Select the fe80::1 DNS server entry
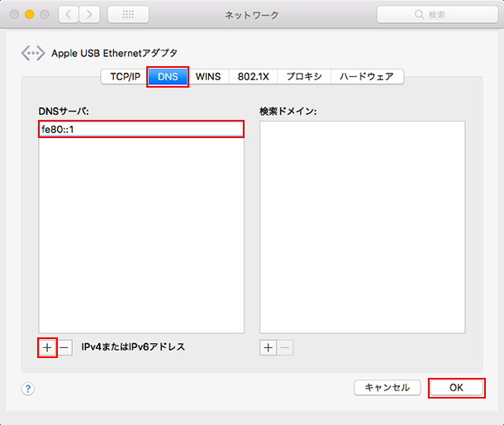The width and height of the screenshot is (504, 425). [140, 129]
